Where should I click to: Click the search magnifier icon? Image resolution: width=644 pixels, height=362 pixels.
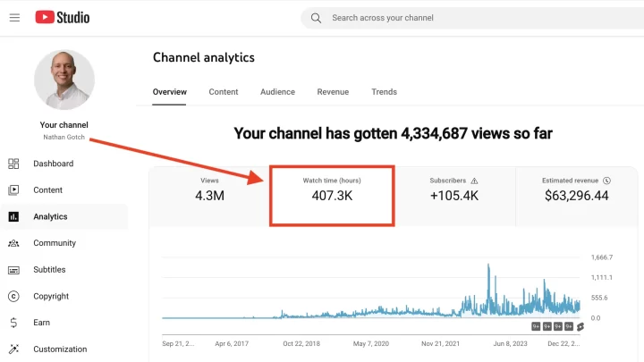316,18
